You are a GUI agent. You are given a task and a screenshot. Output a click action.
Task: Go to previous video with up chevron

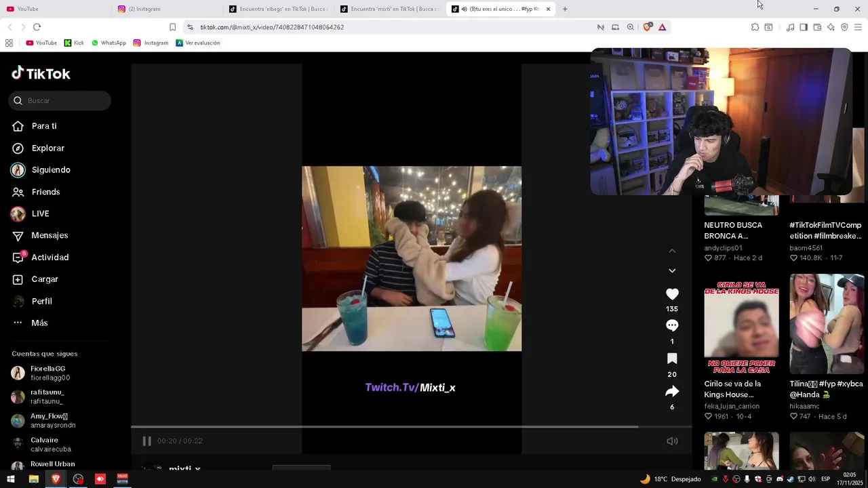click(672, 251)
